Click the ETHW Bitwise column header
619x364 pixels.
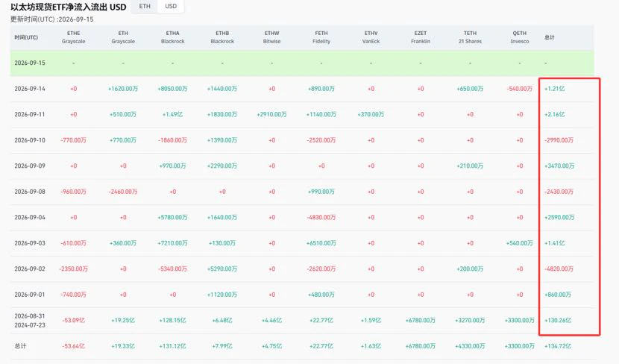[271, 37]
